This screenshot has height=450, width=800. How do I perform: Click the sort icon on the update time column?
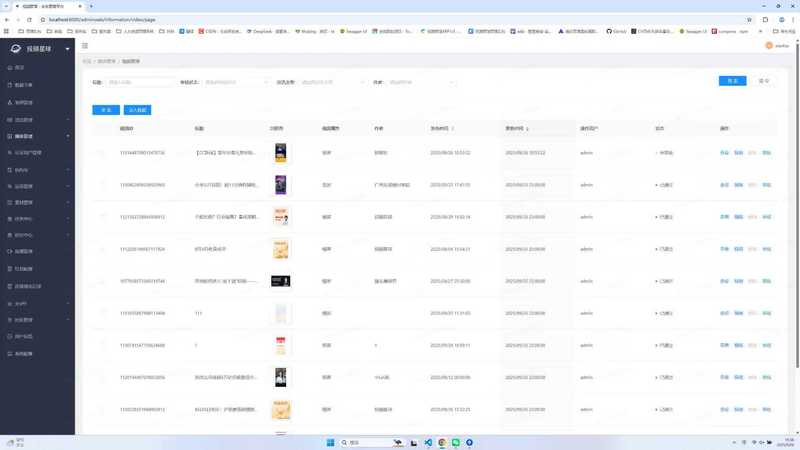coord(528,129)
